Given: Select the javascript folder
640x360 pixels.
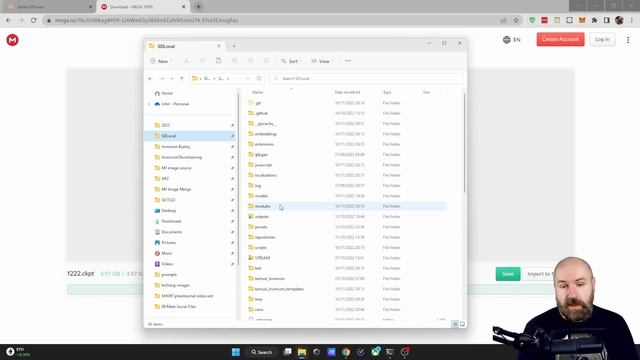Looking at the screenshot, I should pyautogui.click(x=263, y=165).
